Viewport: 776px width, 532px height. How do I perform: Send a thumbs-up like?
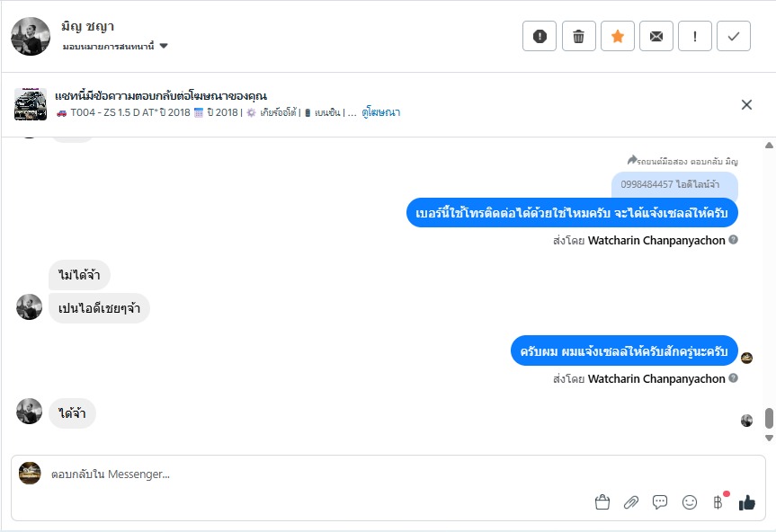pos(746,502)
